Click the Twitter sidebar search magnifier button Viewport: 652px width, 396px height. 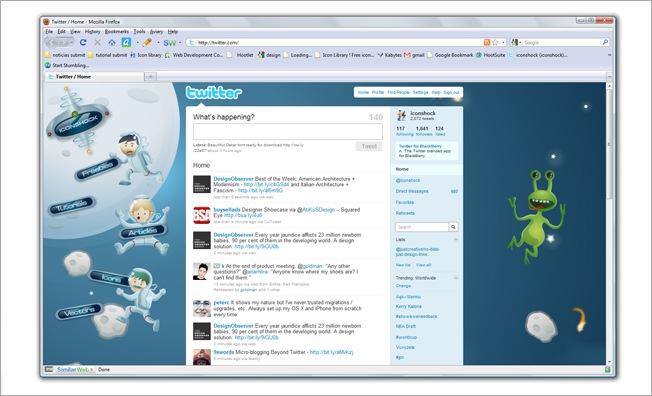(x=454, y=227)
